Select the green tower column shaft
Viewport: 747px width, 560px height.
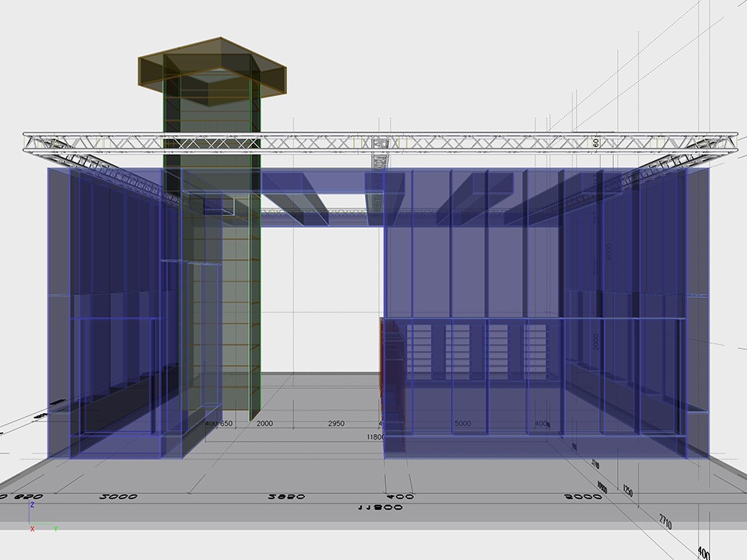pos(237,311)
